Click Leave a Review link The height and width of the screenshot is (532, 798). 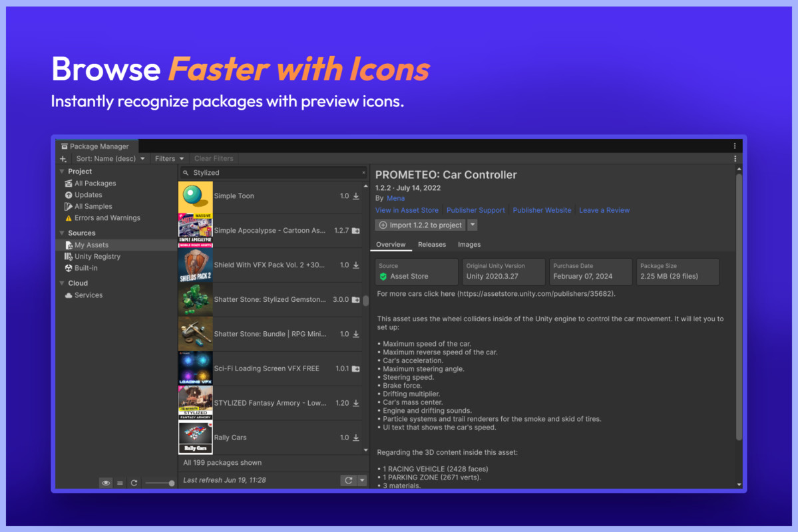[604, 210]
